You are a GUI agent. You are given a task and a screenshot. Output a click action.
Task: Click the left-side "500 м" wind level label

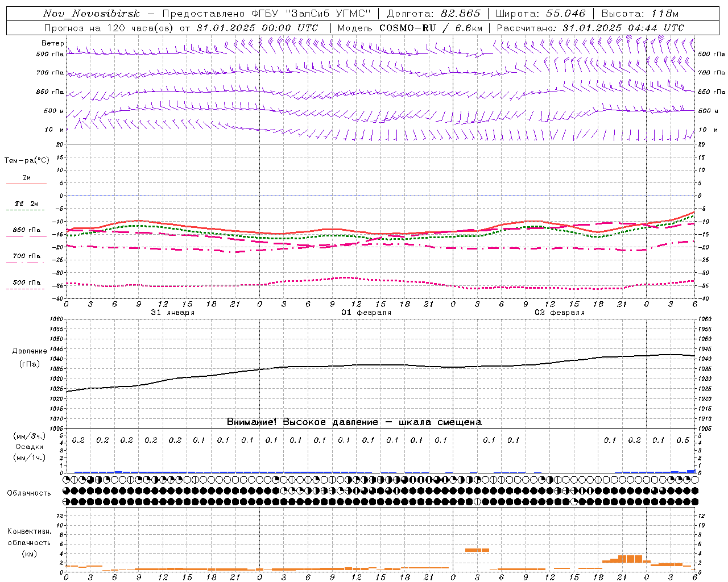pyautogui.click(x=54, y=111)
